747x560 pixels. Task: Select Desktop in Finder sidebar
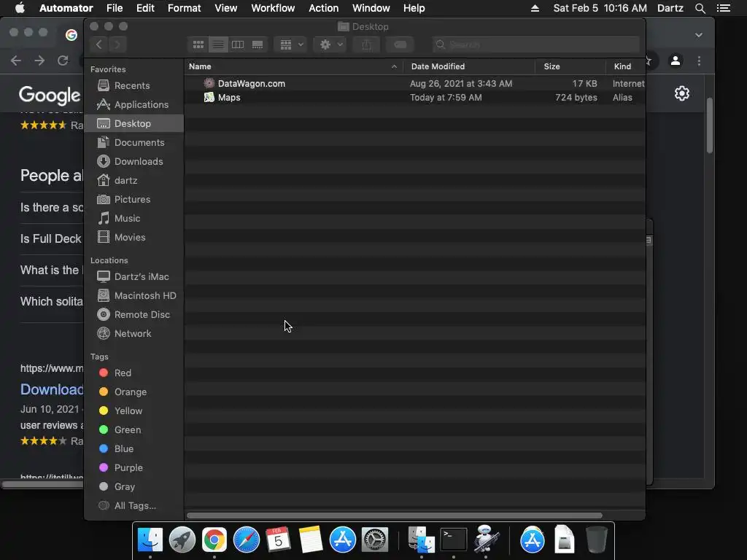click(133, 124)
